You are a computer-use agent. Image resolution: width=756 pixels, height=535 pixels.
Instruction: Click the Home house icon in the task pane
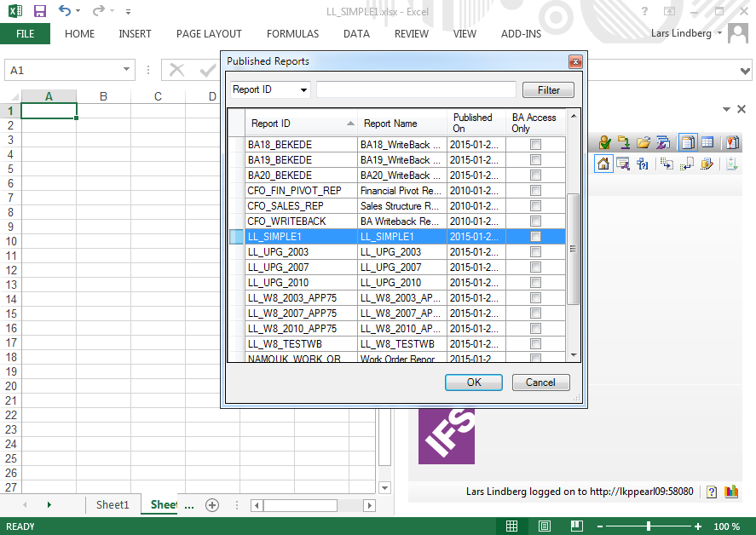[603, 164]
